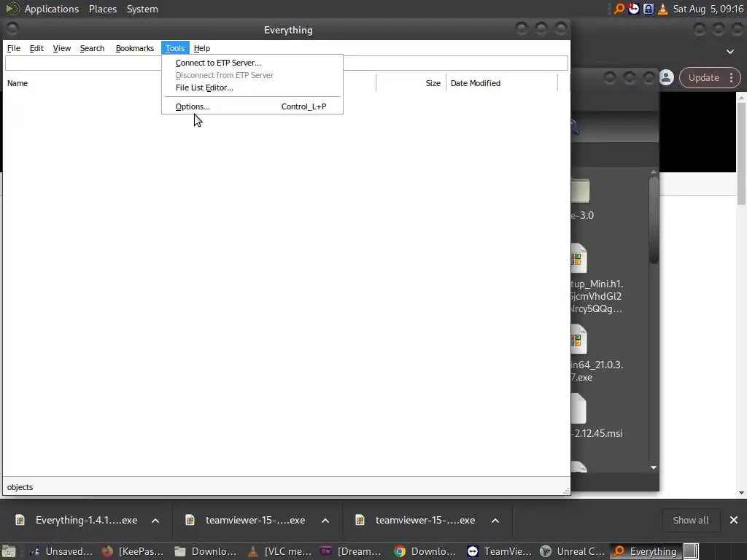Viewport: 747px width, 560px height.
Task: Expand the chevron above the Update button
Action: click(x=729, y=52)
